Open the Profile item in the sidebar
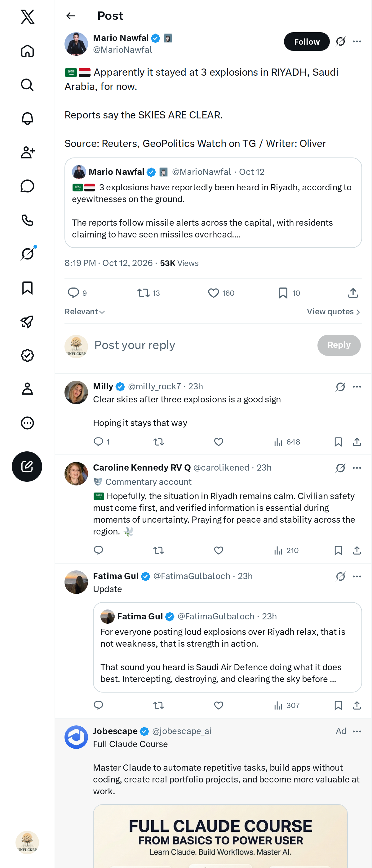 tap(27, 389)
